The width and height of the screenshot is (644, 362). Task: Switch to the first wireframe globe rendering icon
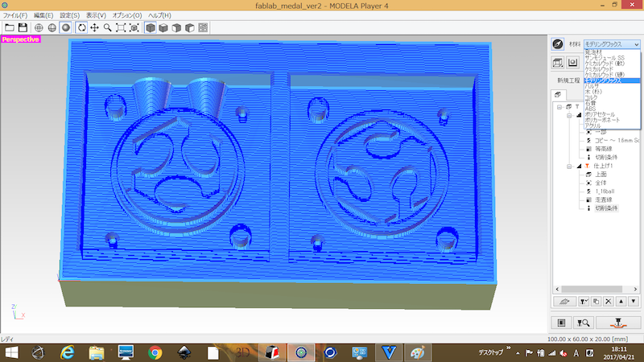click(x=39, y=27)
